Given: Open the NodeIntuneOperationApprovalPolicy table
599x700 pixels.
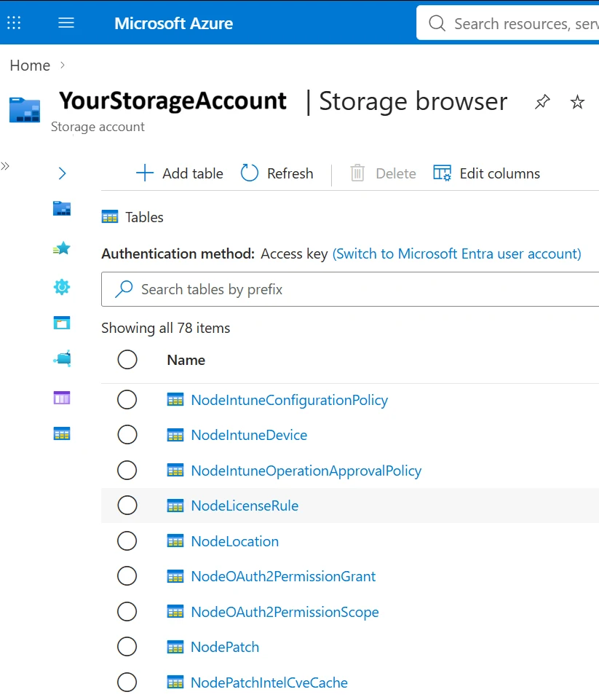Looking at the screenshot, I should [x=306, y=471].
